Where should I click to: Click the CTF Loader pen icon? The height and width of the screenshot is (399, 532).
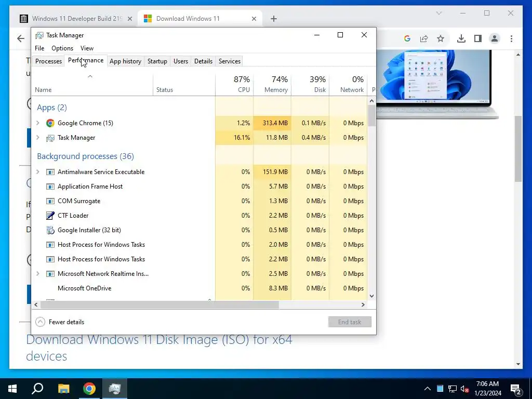click(x=50, y=216)
